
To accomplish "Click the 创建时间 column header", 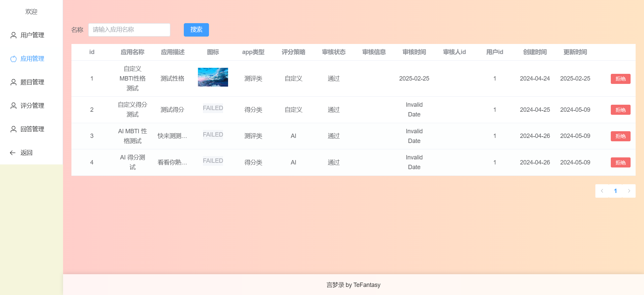I will (535, 52).
